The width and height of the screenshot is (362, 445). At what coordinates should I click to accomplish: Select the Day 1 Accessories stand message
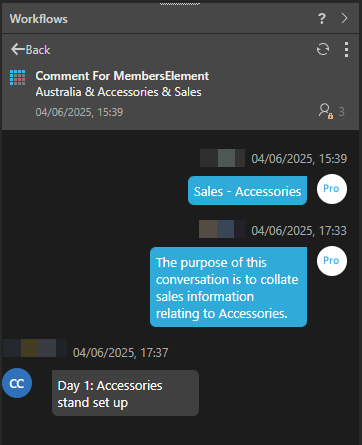125,393
